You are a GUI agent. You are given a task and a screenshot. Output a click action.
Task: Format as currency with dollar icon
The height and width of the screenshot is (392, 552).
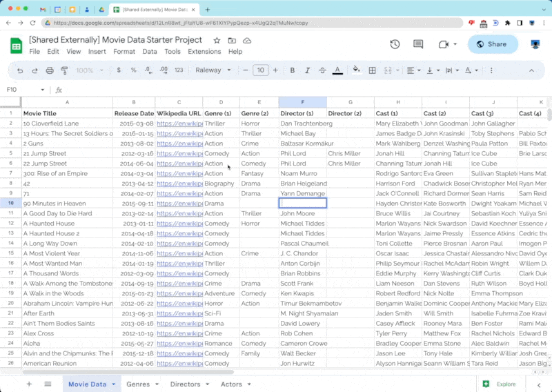(x=119, y=70)
